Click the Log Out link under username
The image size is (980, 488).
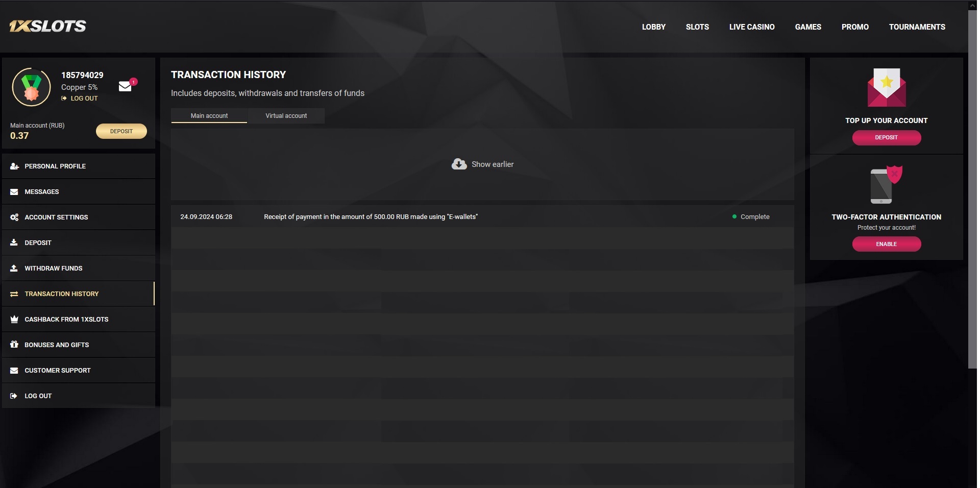click(84, 99)
